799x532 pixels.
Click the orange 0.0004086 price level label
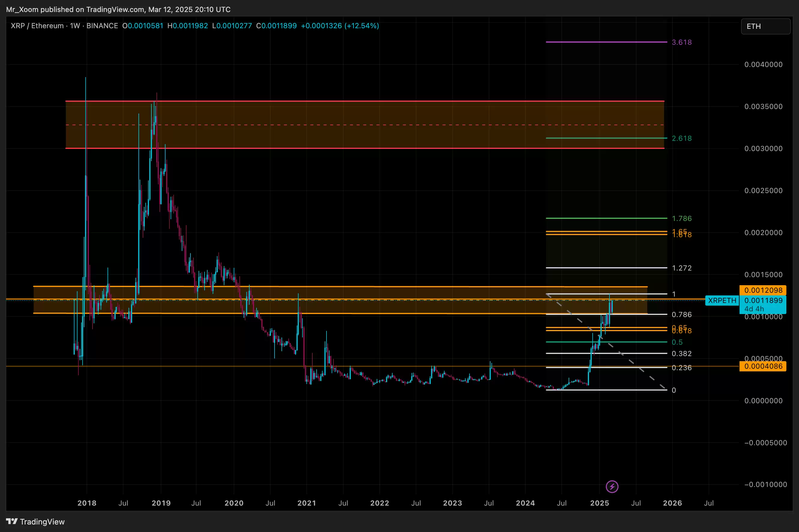pyautogui.click(x=763, y=366)
